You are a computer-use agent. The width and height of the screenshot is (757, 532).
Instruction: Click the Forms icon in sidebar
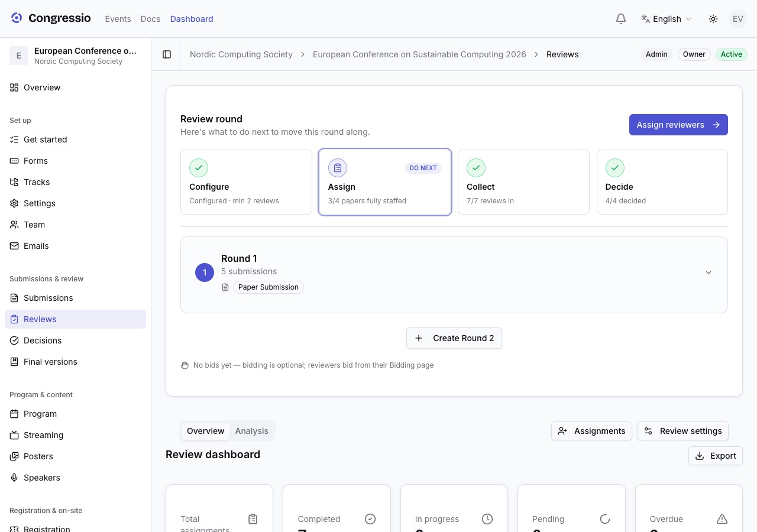pyautogui.click(x=14, y=161)
